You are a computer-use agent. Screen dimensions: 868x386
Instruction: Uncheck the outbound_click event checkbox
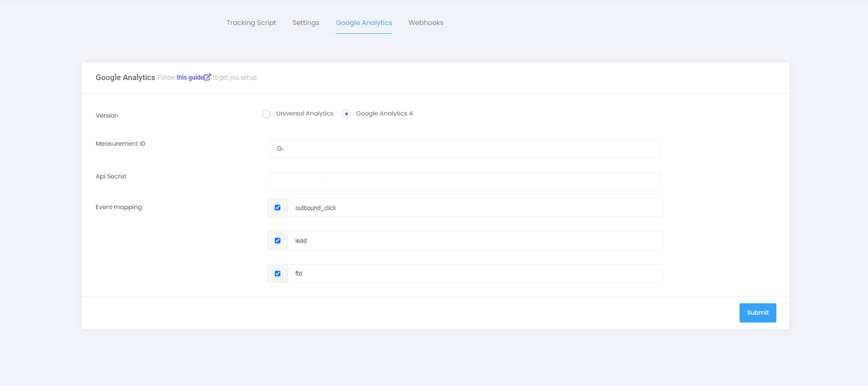(277, 208)
